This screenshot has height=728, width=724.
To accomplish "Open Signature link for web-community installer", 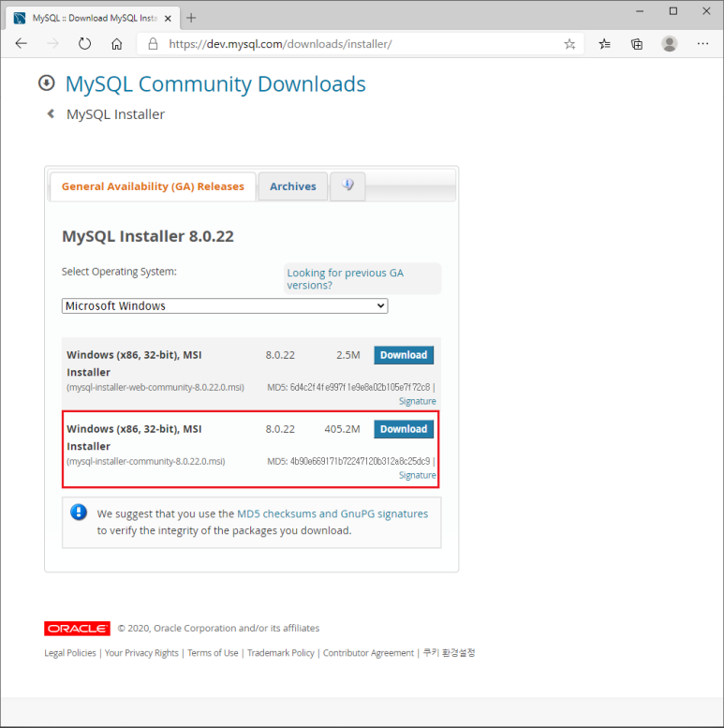I will click(x=417, y=401).
